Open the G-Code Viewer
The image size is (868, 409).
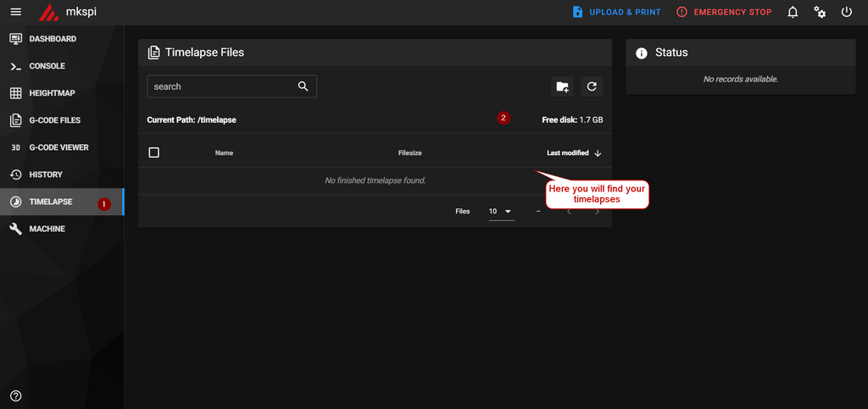tap(62, 147)
